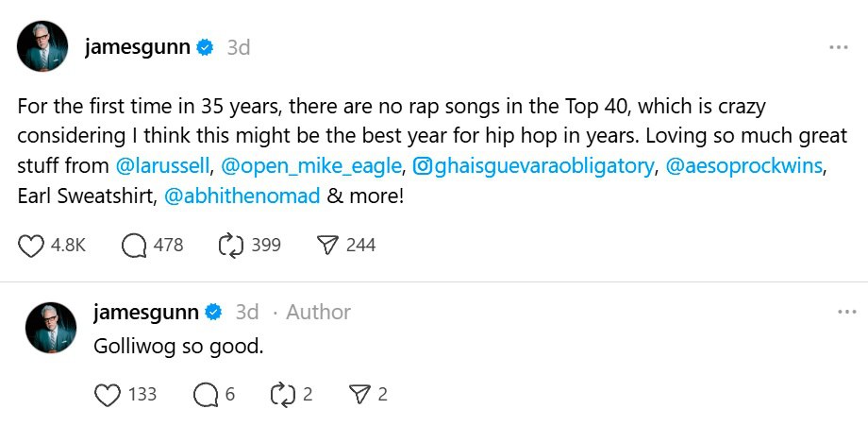This screenshot has width=868, height=426.
Task: Open comments on the main post
Action: 136,246
